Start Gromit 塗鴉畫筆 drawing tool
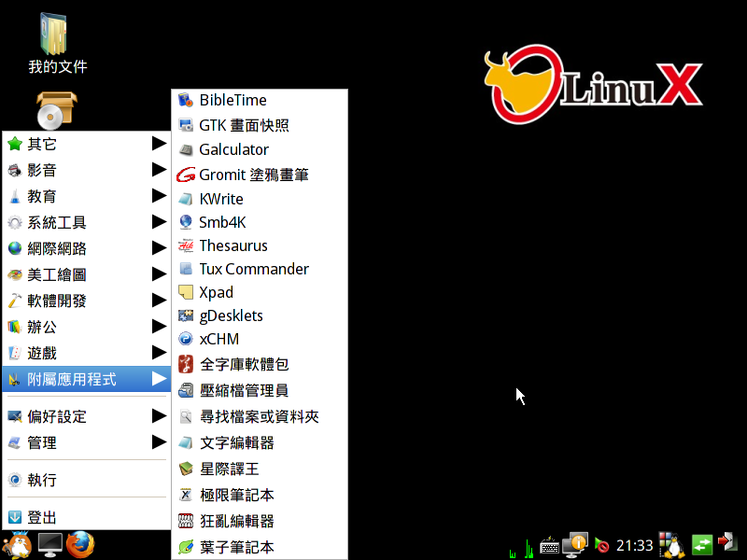This screenshot has width=747, height=560. (253, 175)
